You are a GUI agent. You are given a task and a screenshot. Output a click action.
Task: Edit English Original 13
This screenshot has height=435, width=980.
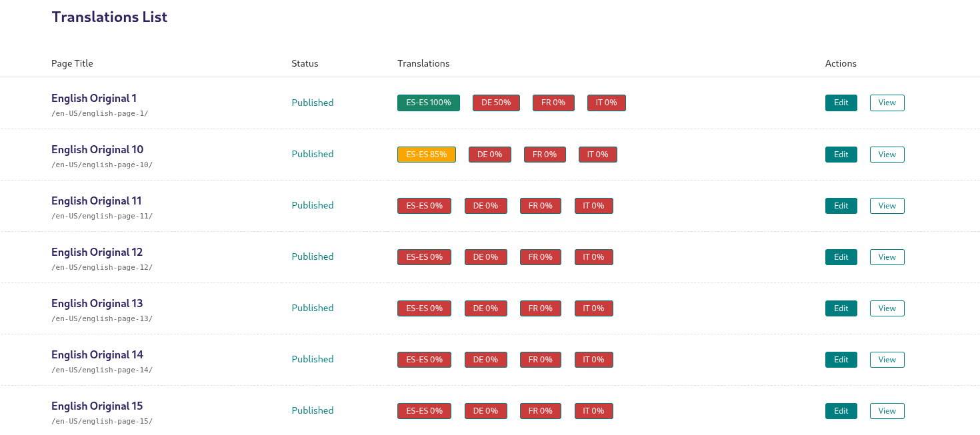click(x=841, y=308)
